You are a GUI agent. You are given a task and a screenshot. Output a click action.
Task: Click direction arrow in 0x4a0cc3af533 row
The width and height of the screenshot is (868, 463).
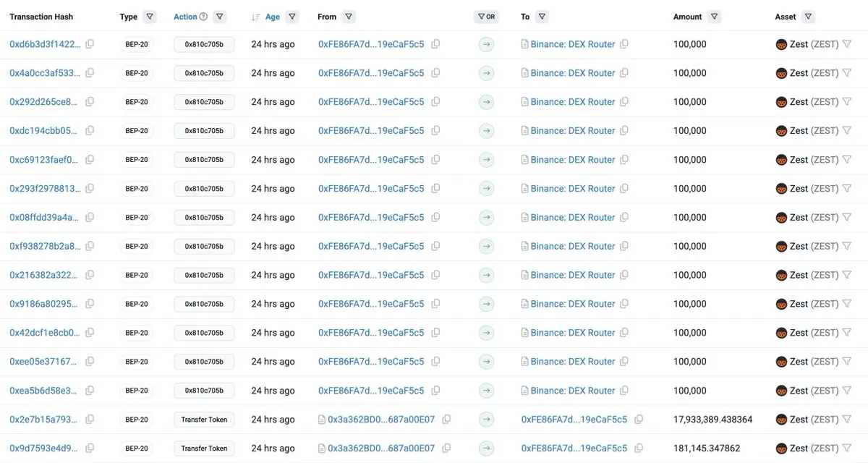(487, 73)
